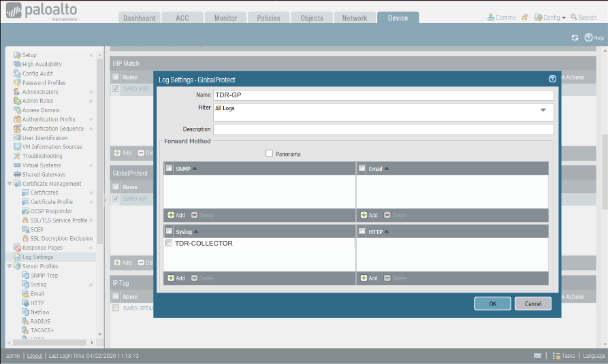608x364 pixels.
Task: Toggle the SNMP header select-all checkbox
Action: 169,168
